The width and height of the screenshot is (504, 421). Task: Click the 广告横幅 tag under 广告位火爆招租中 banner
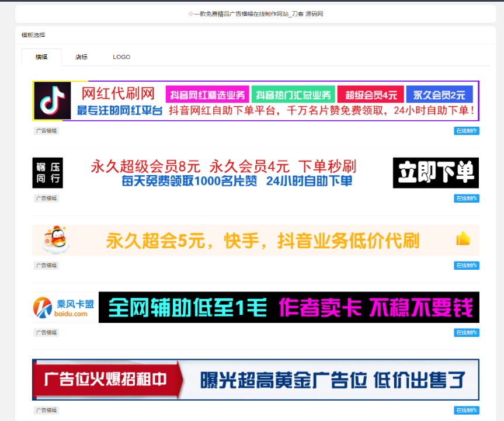[x=46, y=410]
